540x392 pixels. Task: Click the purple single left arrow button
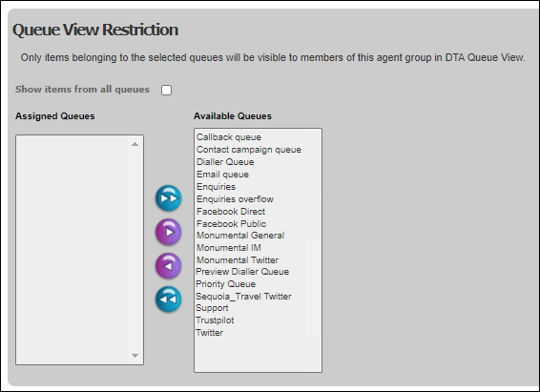point(169,266)
